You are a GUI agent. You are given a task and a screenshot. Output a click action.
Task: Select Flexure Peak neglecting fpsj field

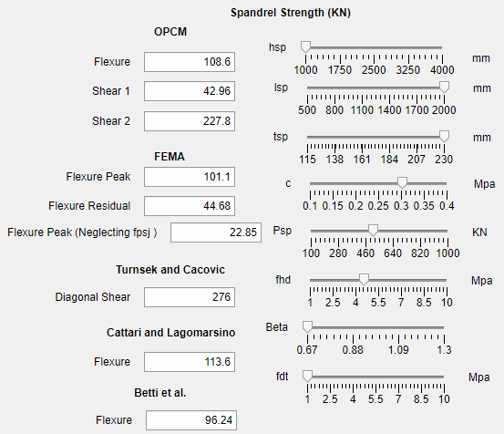(216, 232)
